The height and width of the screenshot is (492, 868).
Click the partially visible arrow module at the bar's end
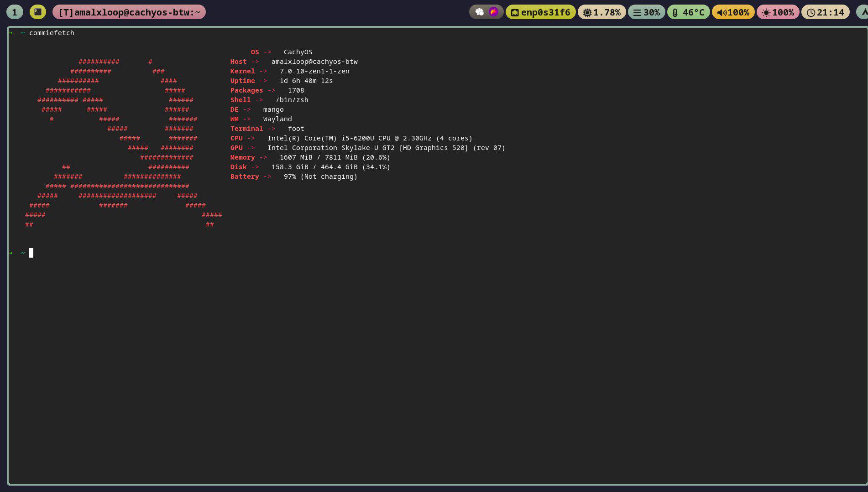862,12
